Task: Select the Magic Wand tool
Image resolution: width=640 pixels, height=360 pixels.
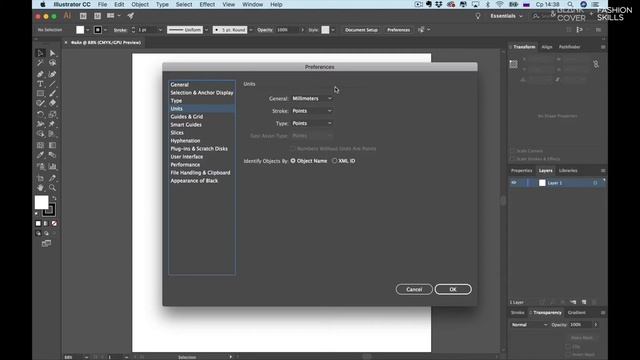Action: [x=40, y=63]
